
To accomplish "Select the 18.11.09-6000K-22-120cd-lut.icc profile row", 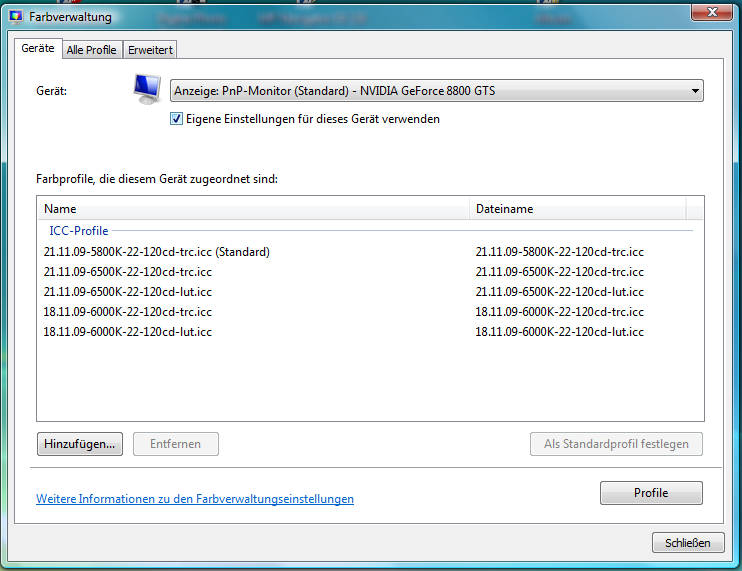I will [127, 332].
